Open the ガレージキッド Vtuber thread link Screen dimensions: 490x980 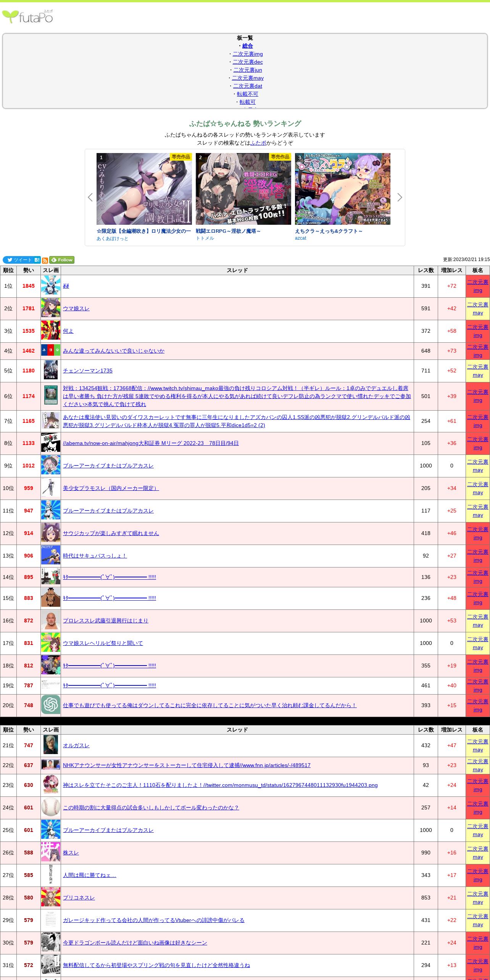pos(154,920)
